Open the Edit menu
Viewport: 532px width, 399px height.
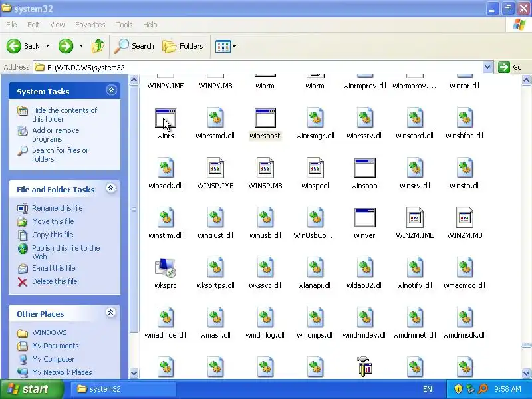[33, 25]
